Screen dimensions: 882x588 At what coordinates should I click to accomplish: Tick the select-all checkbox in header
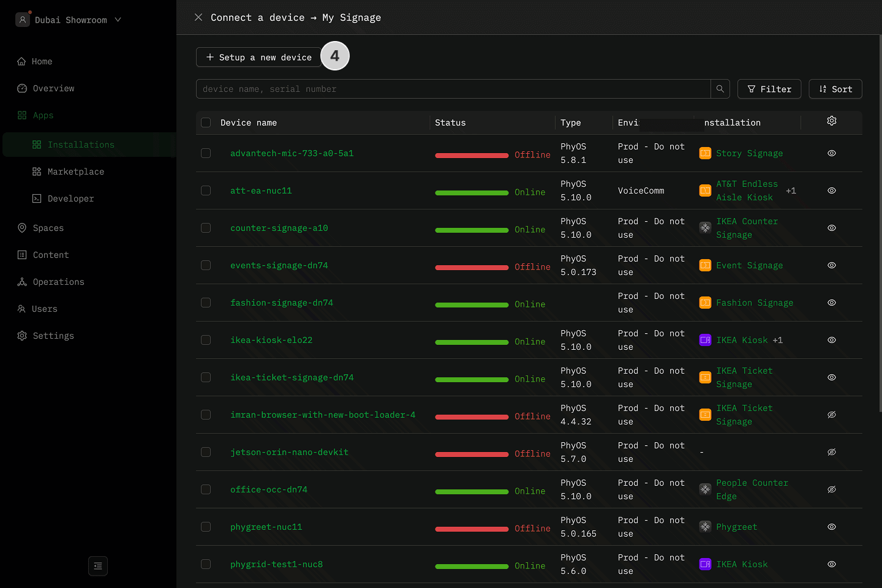point(206,123)
